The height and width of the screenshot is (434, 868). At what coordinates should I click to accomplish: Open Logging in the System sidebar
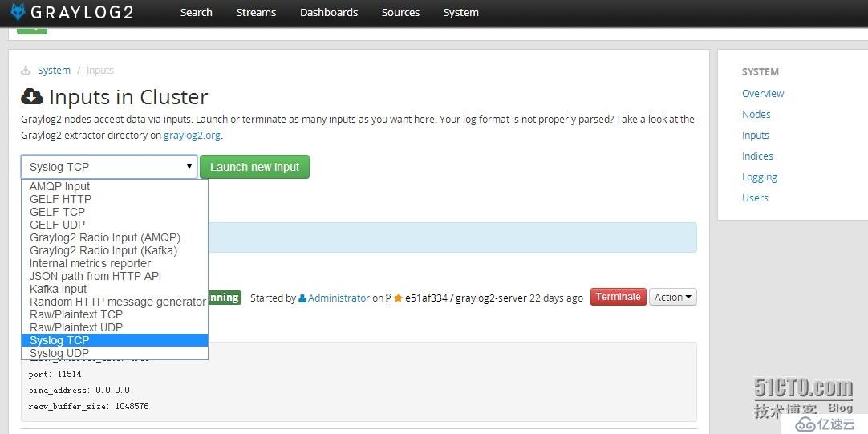click(760, 177)
